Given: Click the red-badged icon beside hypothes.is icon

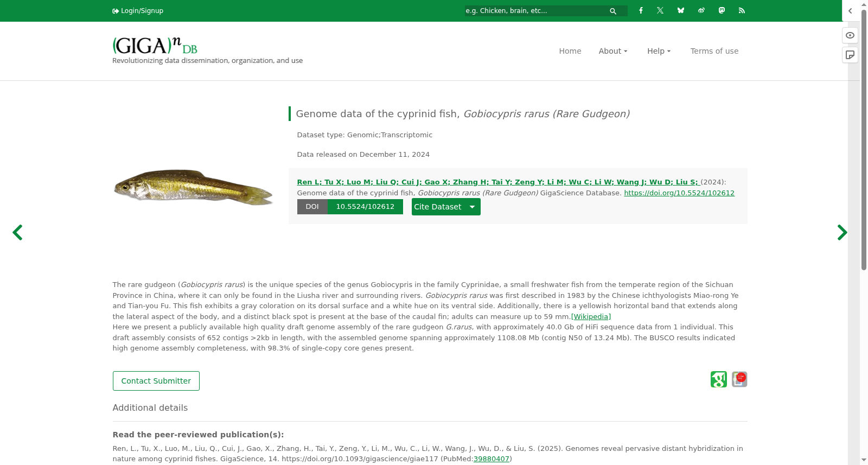Looking at the screenshot, I should [x=739, y=379].
